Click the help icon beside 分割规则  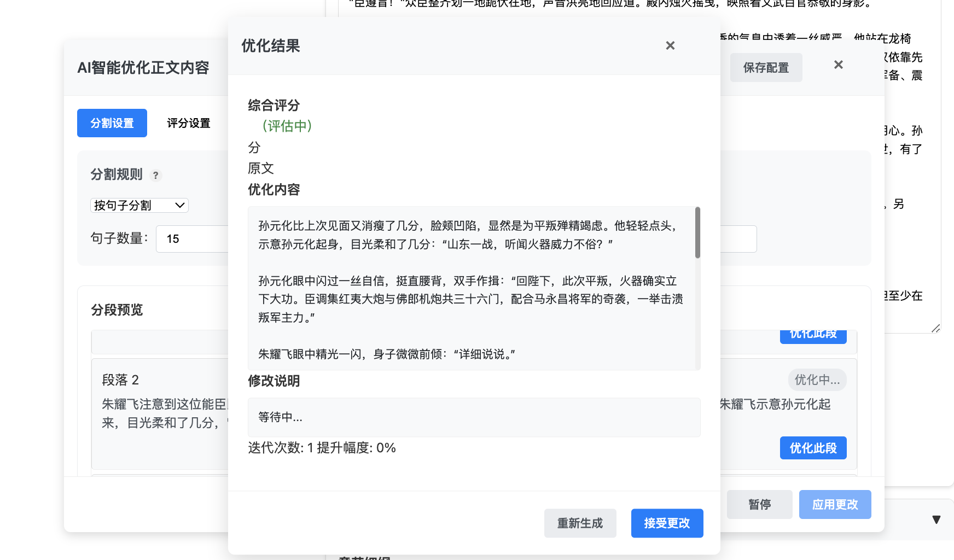(156, 176)
